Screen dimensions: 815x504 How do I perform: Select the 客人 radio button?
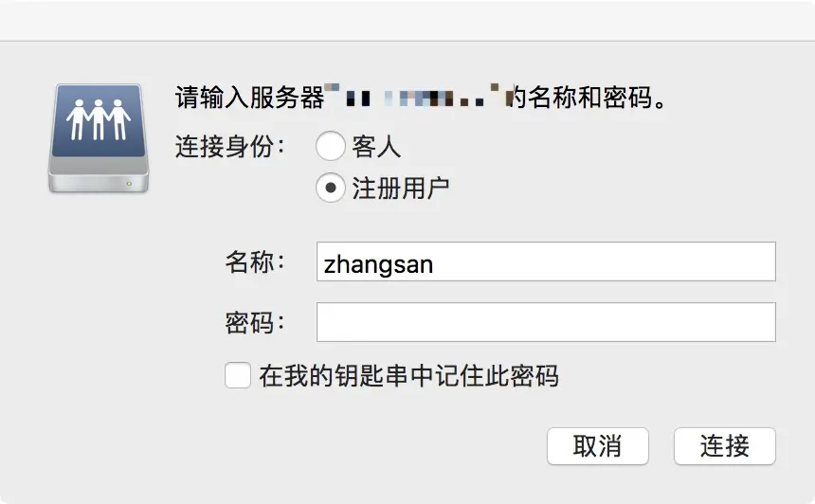click(330, 146)
